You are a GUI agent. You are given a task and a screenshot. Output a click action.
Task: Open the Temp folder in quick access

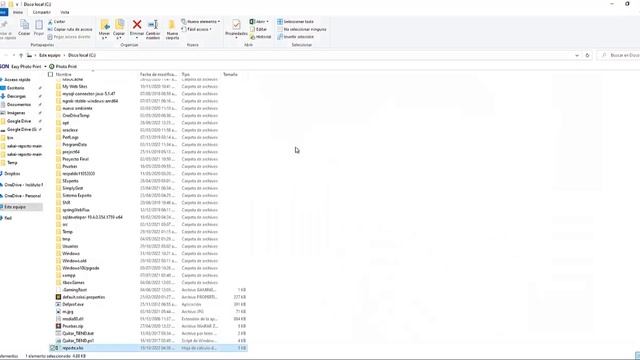12,163
